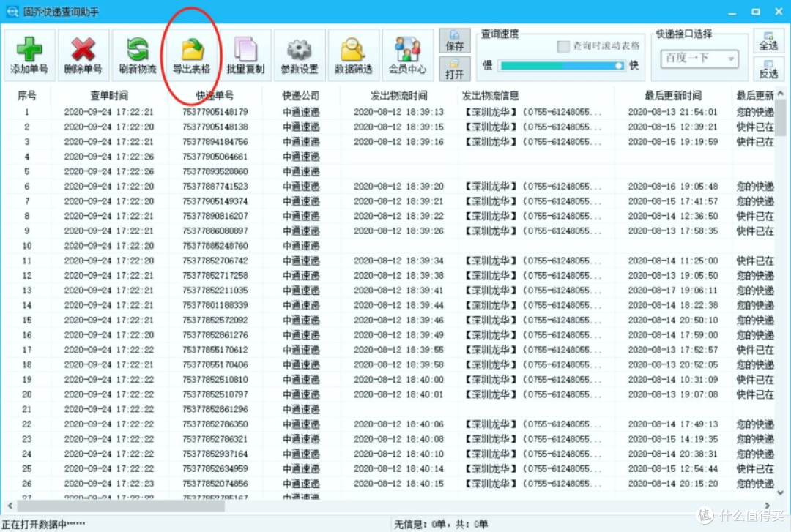The height and width of the screenshot is (532, 791).
Task: Sort by 查单时间 column header
Action: coord(109,95)
